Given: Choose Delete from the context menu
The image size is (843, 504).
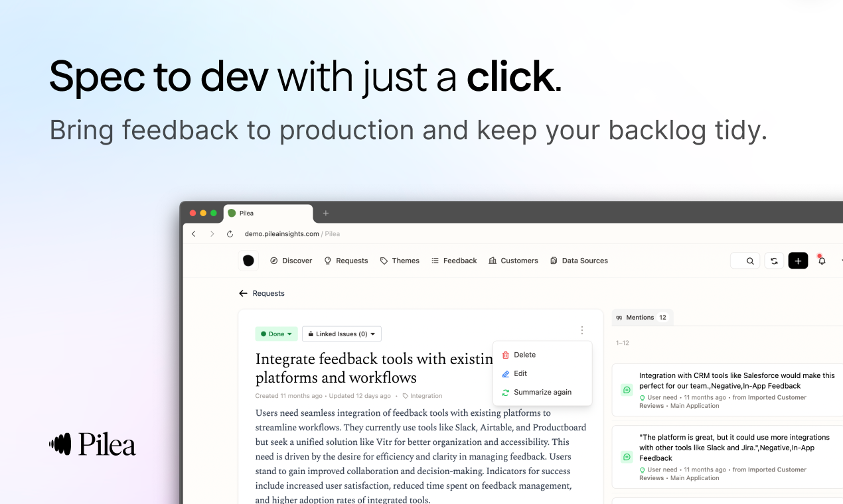Looking at the screenshot, I should [542, 355].
